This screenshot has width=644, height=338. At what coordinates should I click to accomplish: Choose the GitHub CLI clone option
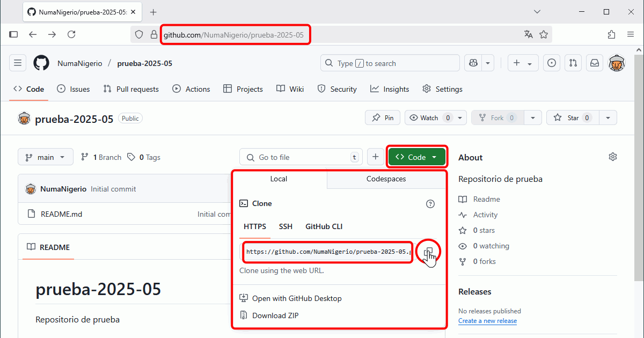tap(324, 226)
